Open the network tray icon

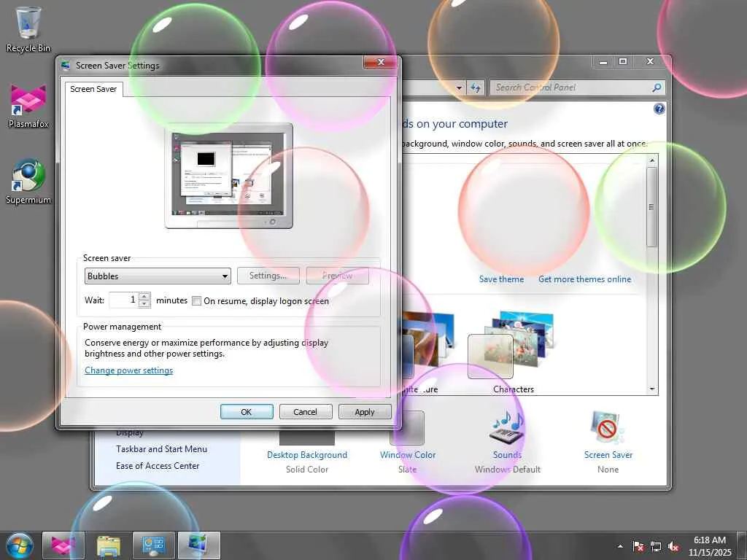(656, 547)
